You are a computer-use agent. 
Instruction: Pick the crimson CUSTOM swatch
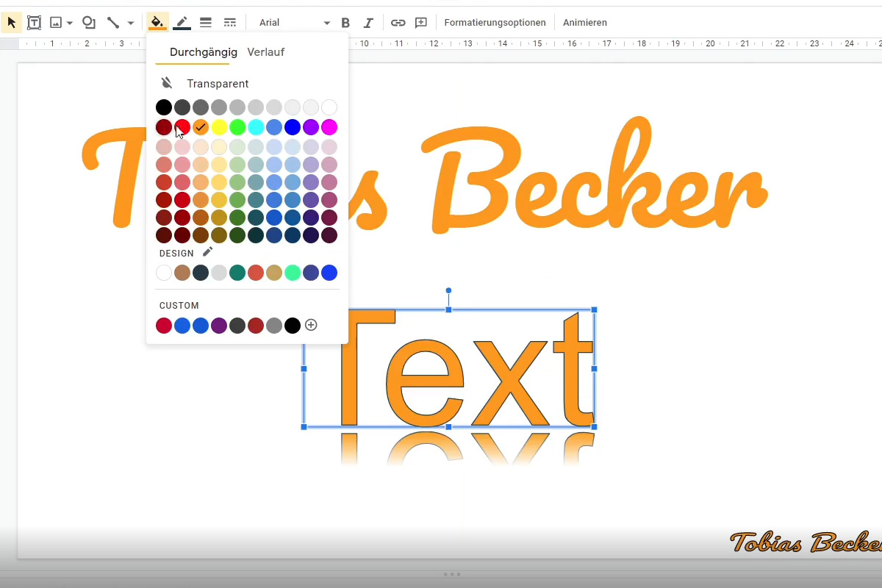tap(164, 326)
